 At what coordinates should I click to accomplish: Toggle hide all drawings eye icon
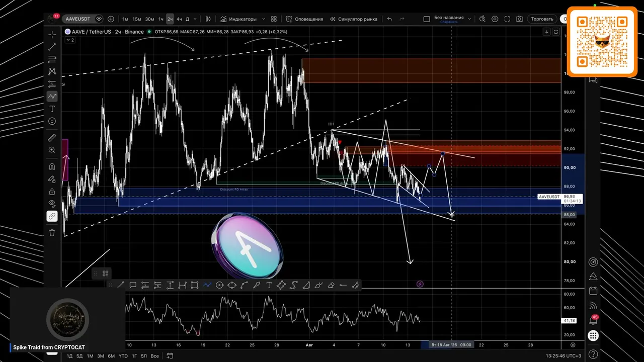coord(52,204)
